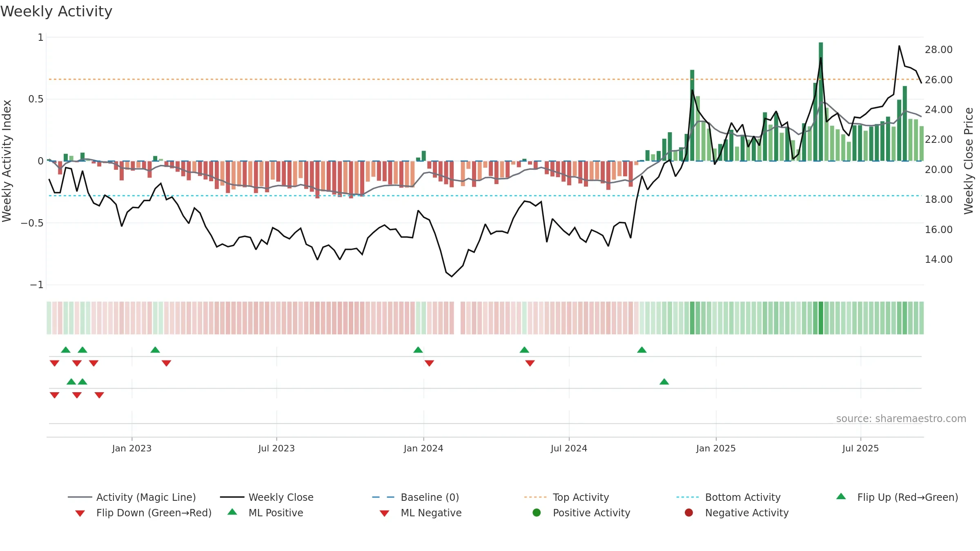Click the dark green heatmap cell near Dec 2024
The width and height of the screenshot is (980, 551).
[692, 318]
